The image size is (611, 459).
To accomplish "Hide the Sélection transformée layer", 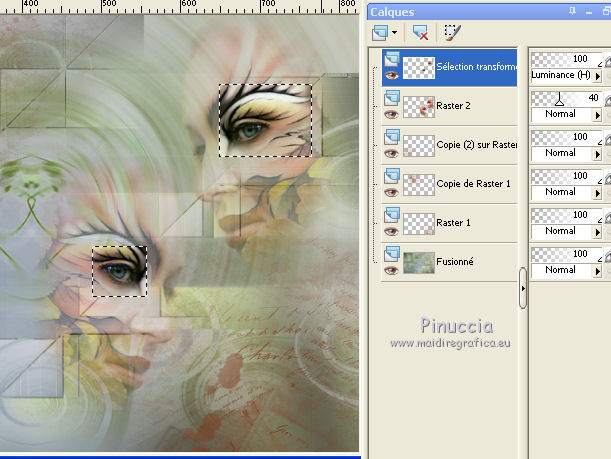I will [x=391, y=75].
